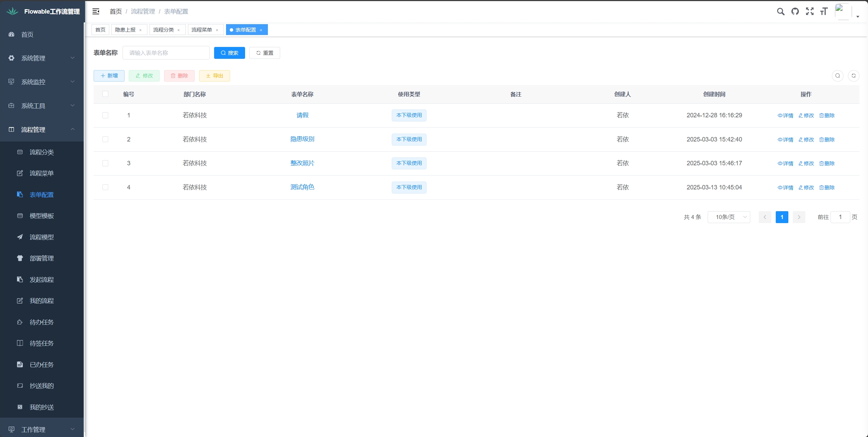The width and height of the screenshot is (868, 437).
Task: Collapse the sidebar with the hamburger icon
Action: pos(96,12)
